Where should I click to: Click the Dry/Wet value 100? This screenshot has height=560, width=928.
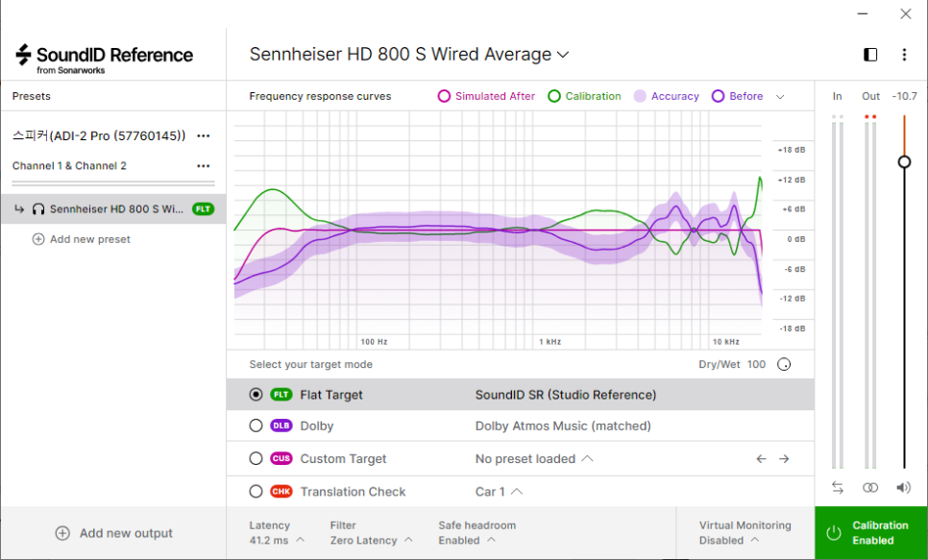tap(756, 365)
